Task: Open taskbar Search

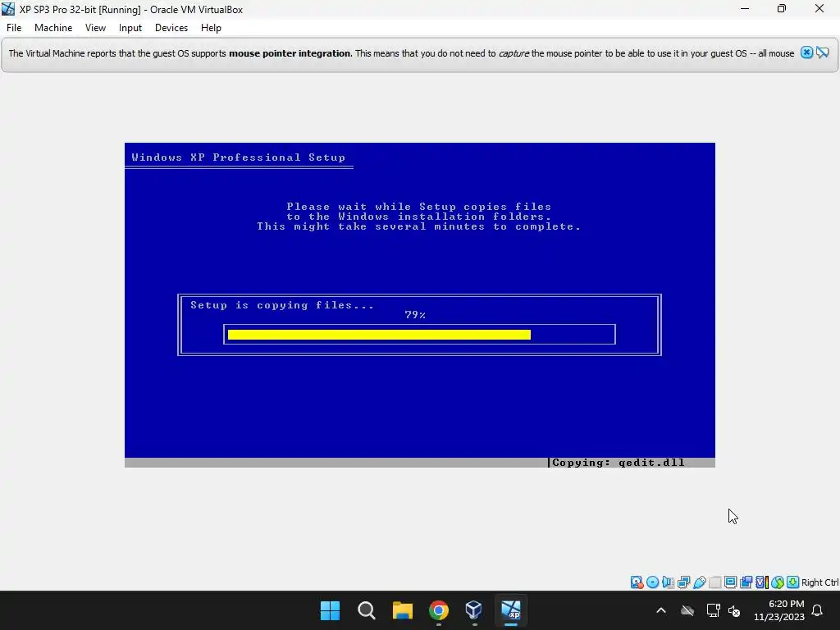Action: click(x=367, y=610)
